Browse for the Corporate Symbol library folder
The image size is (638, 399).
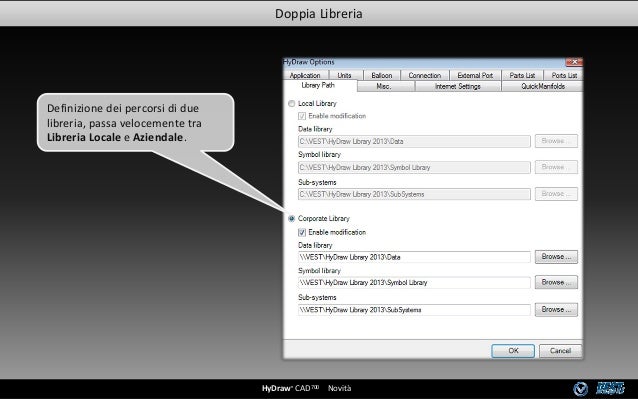556,282
